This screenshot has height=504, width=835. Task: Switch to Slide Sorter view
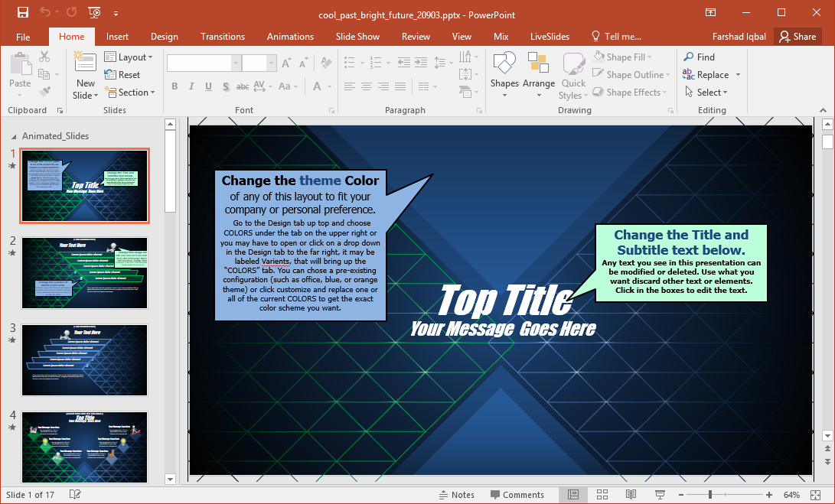click(x=602, y=495)
